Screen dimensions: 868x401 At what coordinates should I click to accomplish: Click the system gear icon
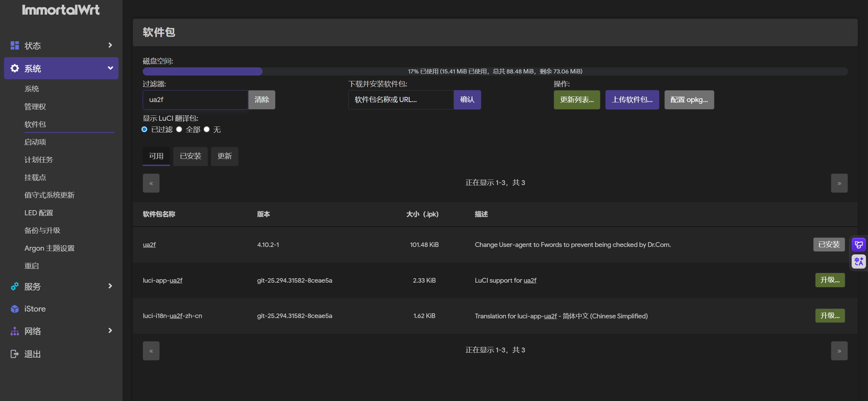coord(15,68)
